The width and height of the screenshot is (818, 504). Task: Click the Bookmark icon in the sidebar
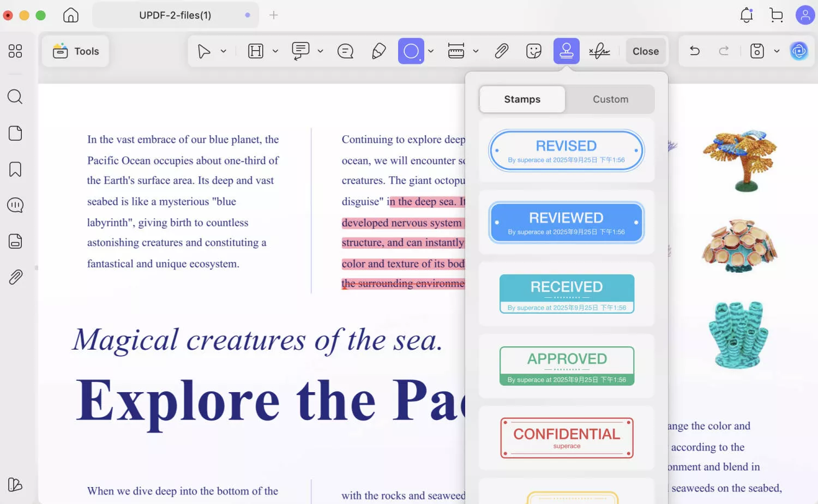coord(15,169)
